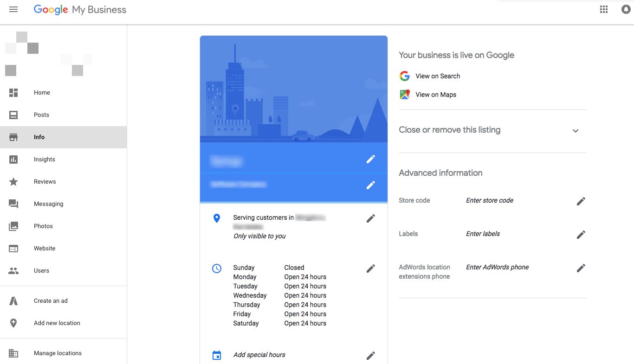Click the special hours calendar icon
This screenshot has height=364, width=634.
(217, 355)
